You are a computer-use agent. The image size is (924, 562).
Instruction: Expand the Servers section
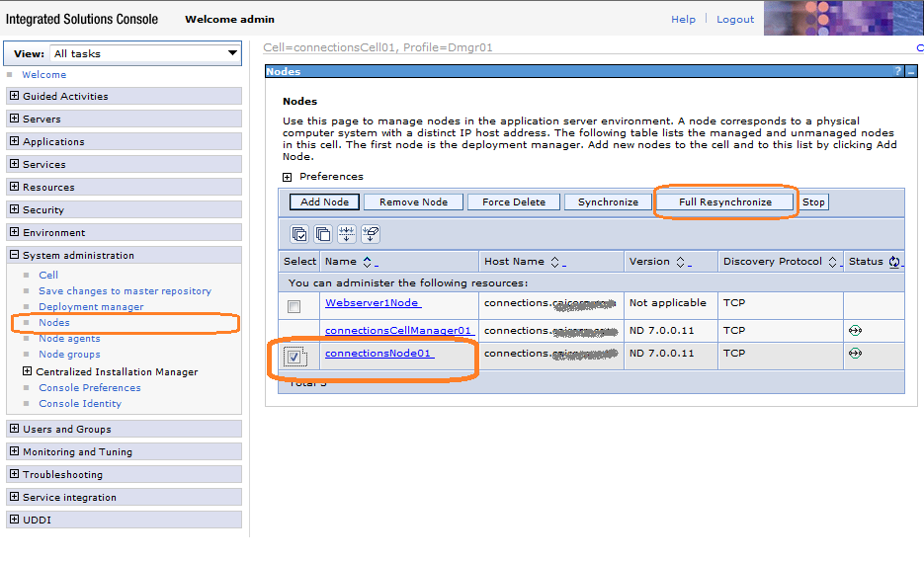pos(14,119)
